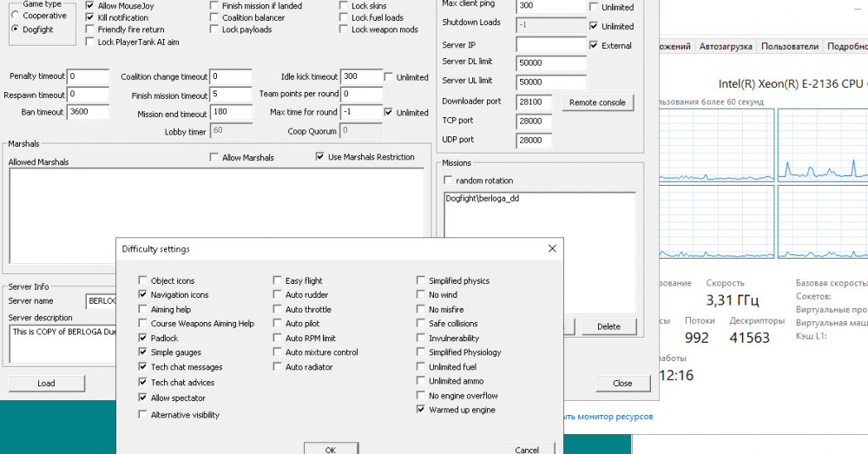
Task: Enable Unlimited ammo option
Action: click(421, 380)
